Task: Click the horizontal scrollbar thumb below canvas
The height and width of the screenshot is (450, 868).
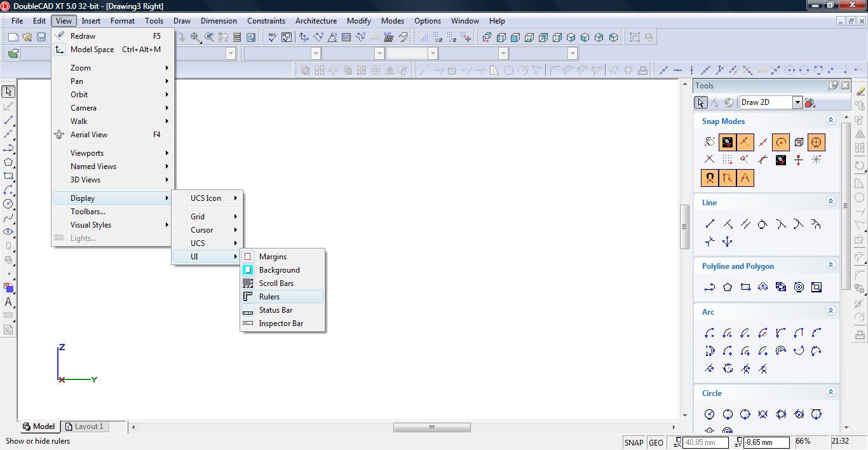Action: pos(431,427)
